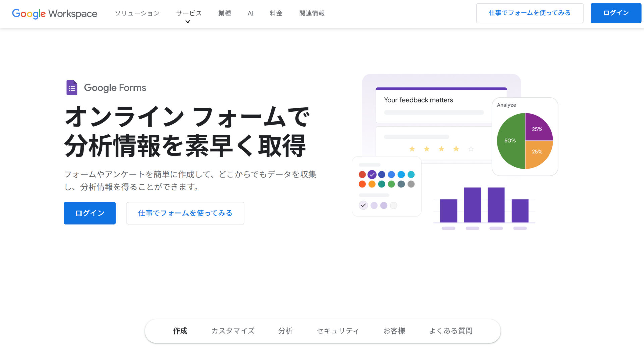The height and width of the screenshot is (356, 644).
Task: Click the Google Workspace logo
Action: tap(54, 14)
